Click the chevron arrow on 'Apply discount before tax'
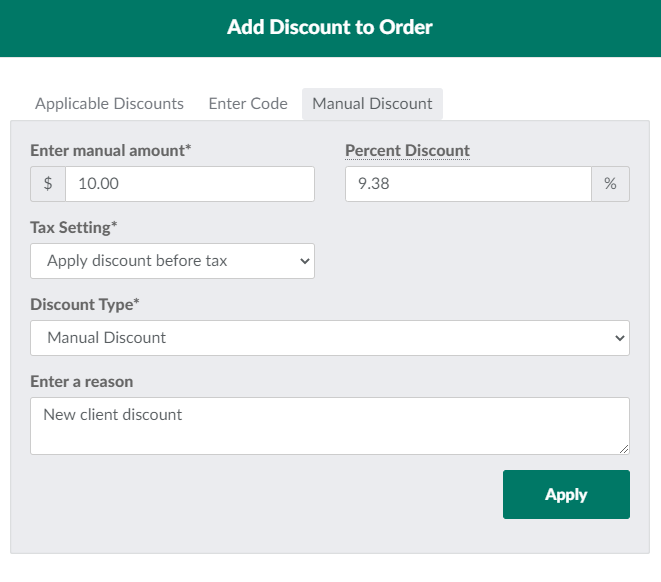The width and height of the screenshot is (661, 582). pyautogui.click(x=305, y=261)
